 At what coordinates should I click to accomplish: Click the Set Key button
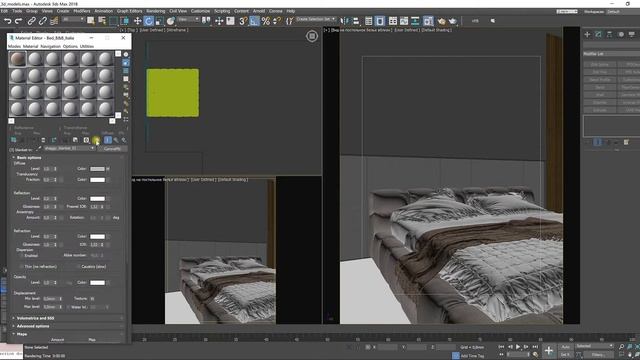[x=565, y=355]
